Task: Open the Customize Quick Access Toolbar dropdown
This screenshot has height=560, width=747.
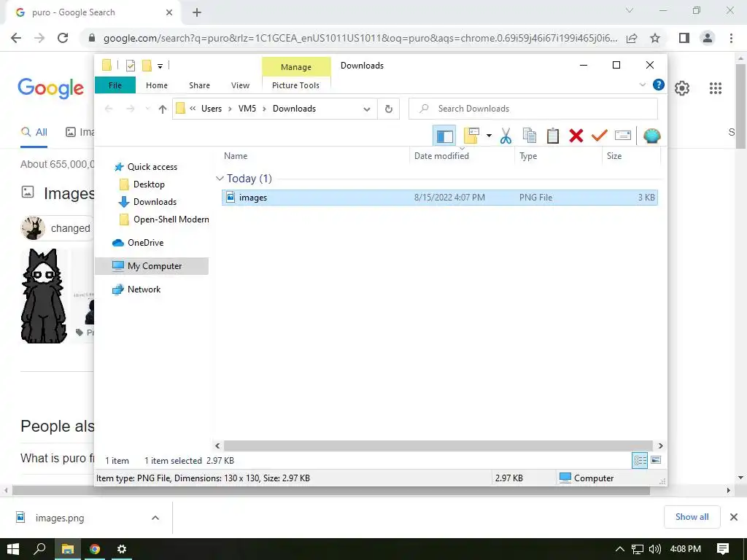Action: point(160,66)
